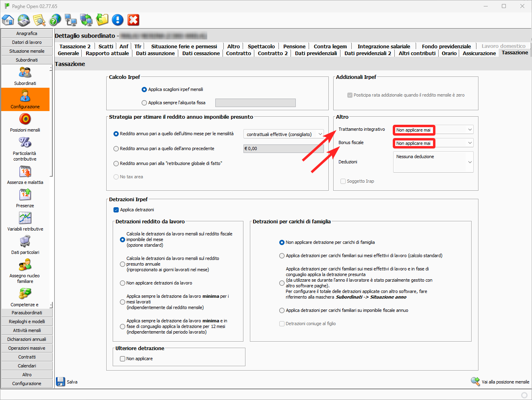
Task: Switch to the Dati previdenziali tab
Action: point(315,53)
